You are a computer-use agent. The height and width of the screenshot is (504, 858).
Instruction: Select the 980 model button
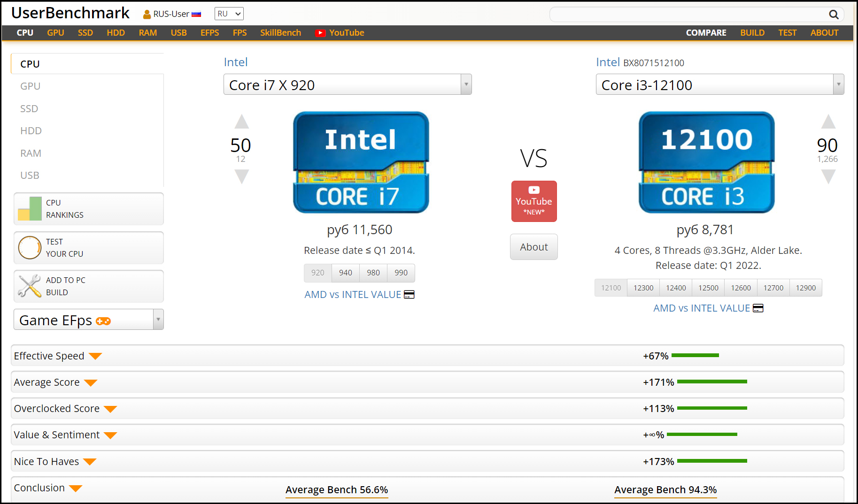pyautogui.click(x=373, y=273)
